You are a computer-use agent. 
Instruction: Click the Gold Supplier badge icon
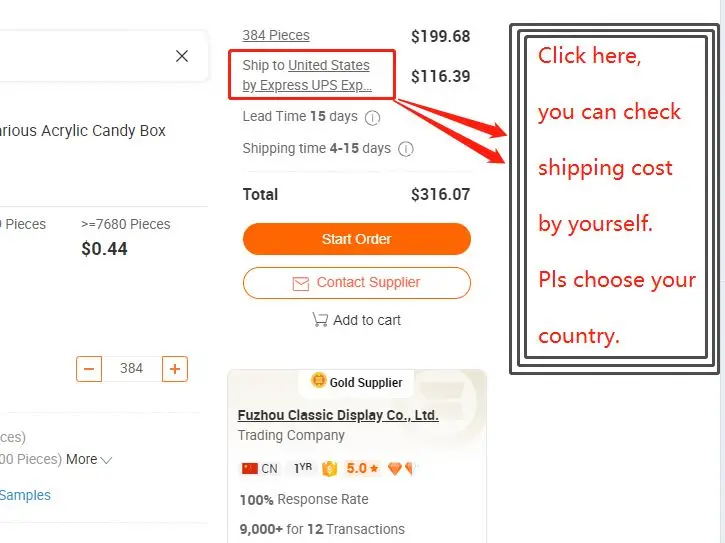pyautogui.click(x=319, y=381)
